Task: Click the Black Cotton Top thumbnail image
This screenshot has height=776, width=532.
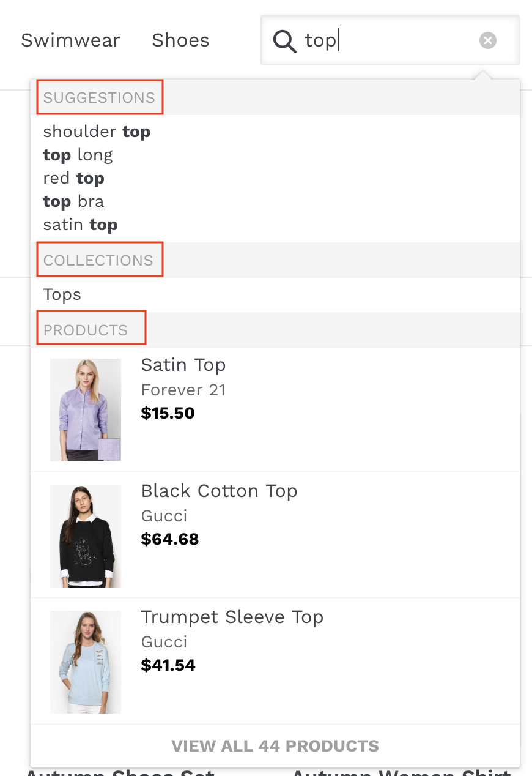Action: [86, 536]
